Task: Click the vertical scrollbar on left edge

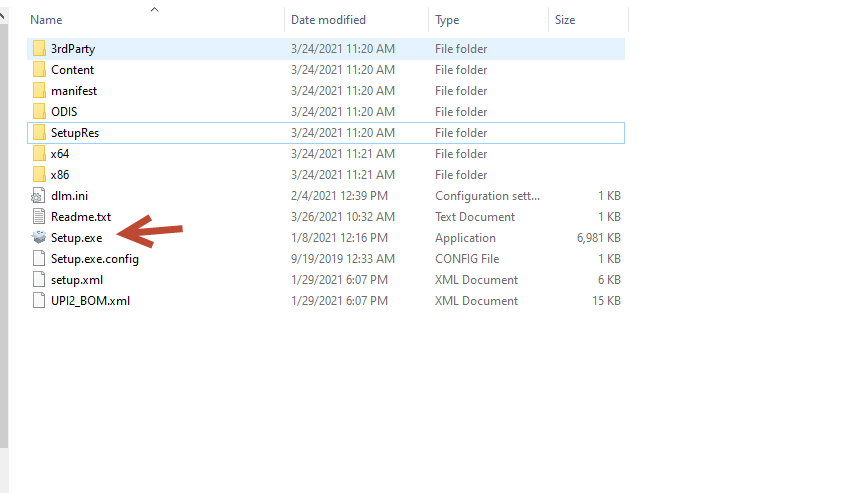Action: [x=4, y=200]
